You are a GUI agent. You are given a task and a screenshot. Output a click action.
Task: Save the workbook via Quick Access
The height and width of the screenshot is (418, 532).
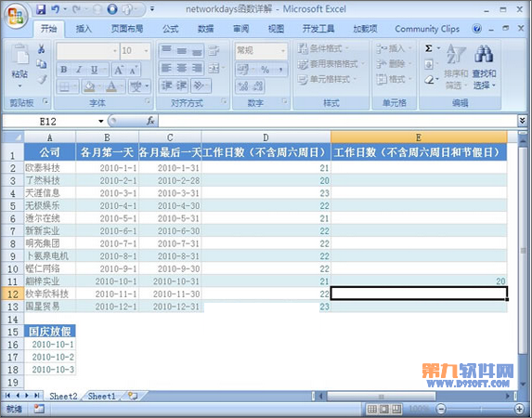41,9
